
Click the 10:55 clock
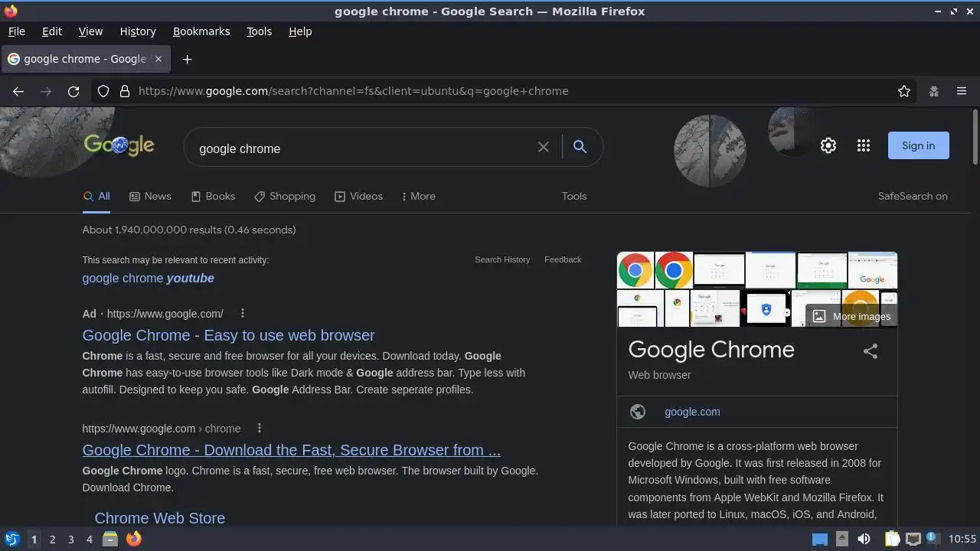[962, 539]
